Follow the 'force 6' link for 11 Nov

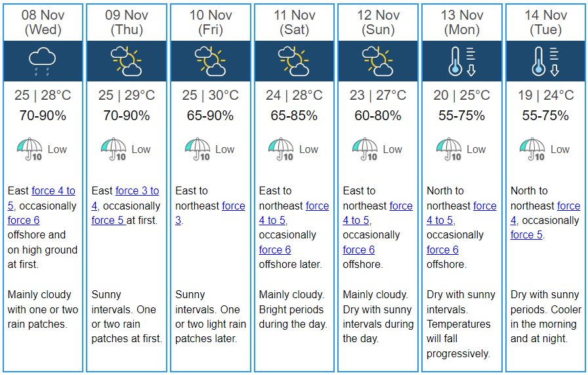pyautogui.click(x=275, y=250)
